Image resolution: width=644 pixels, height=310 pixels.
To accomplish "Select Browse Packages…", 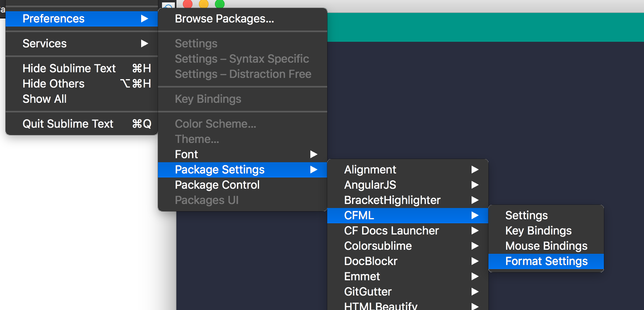I will click(x=243, y=19).
